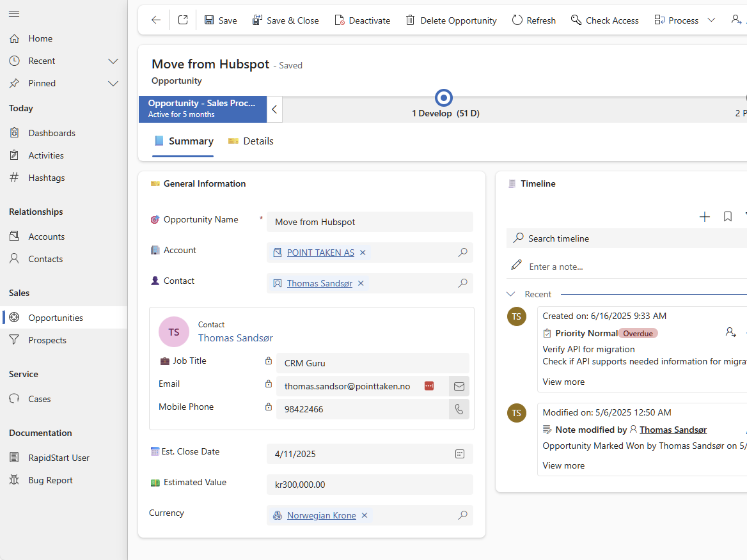Viewport: 747px width, 560px height.
Task: Remove Norwegian Krone currency selection
Action: click(x=365, y=515)
